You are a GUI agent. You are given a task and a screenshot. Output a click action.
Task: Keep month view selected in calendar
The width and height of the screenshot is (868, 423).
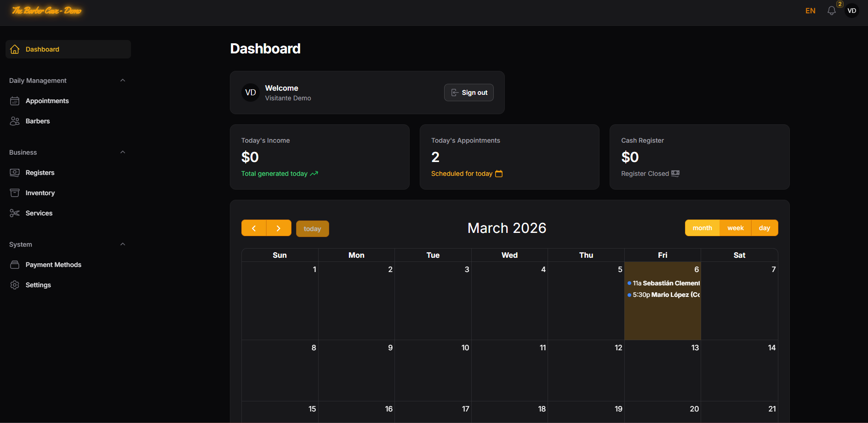pyautogui.click(x=702, y=227)
